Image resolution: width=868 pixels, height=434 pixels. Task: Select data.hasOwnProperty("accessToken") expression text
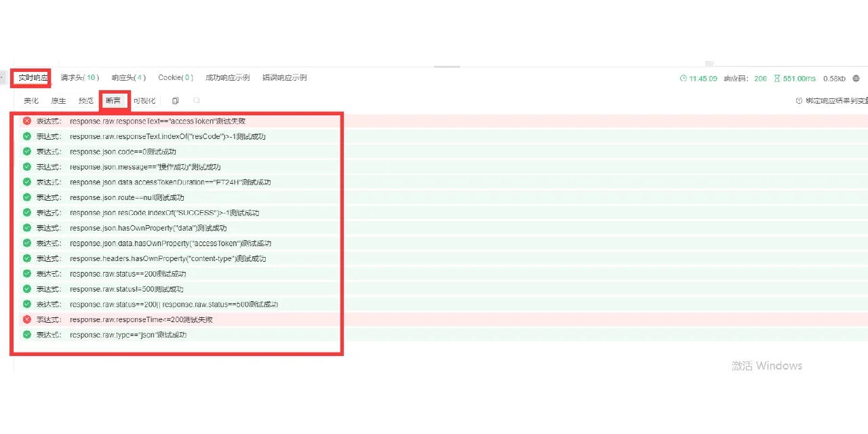170,243
